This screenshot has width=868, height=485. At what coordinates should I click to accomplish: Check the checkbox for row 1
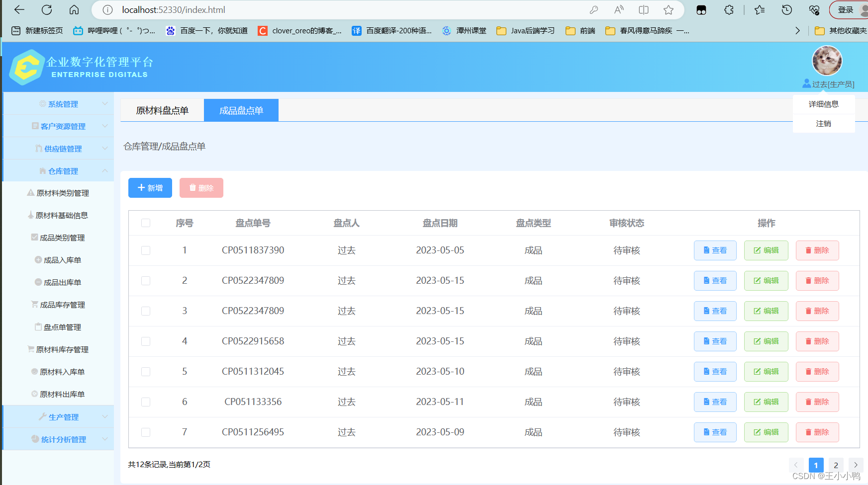point(146,250)
